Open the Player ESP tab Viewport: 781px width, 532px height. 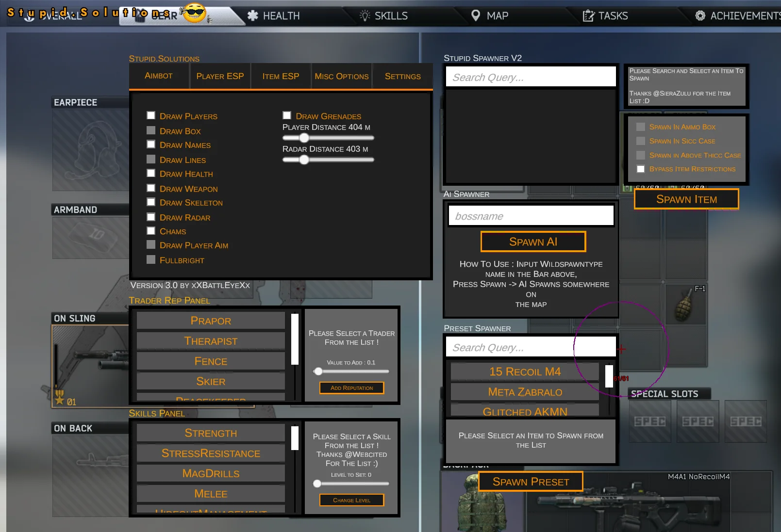tap(220, 76)
